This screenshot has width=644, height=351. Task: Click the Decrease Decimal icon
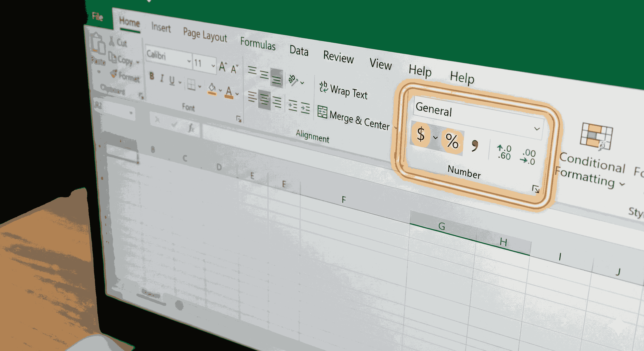(x=528, y=157)
